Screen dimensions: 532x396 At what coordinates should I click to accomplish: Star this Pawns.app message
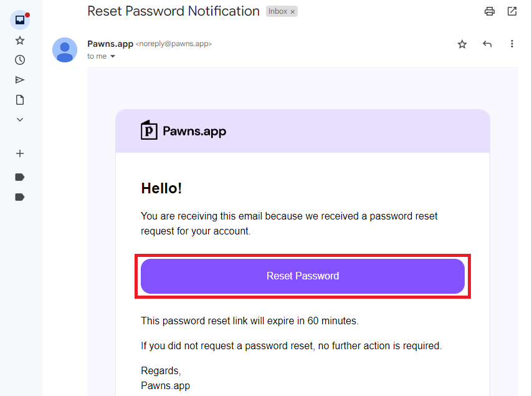click(x=462, y=44)
